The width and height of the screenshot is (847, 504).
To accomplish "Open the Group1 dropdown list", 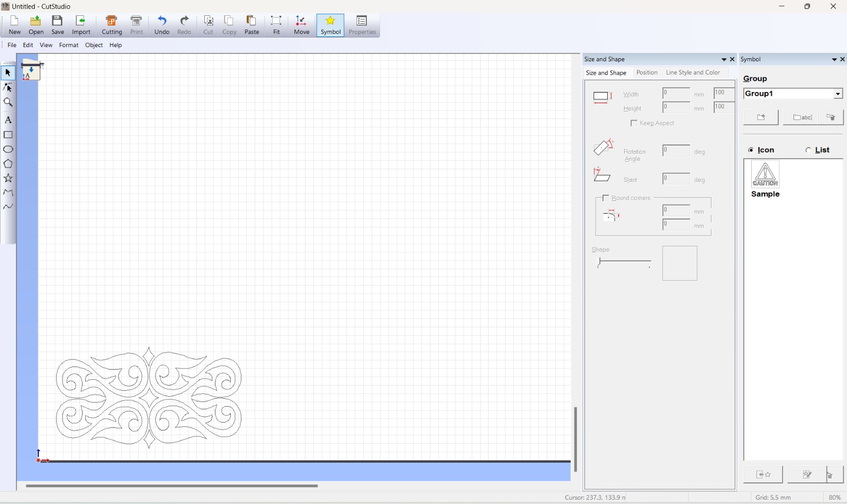I will pyautogui.click(x=838, y=94).
